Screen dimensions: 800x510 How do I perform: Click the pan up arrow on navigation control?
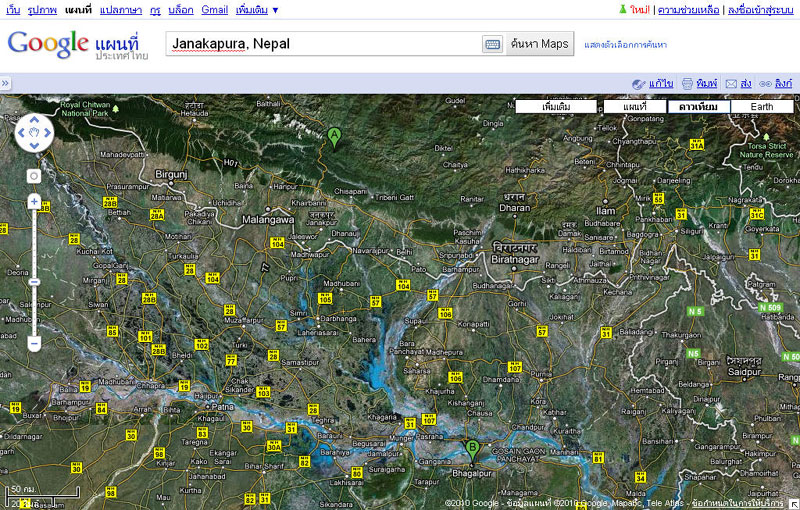point(34,119)
